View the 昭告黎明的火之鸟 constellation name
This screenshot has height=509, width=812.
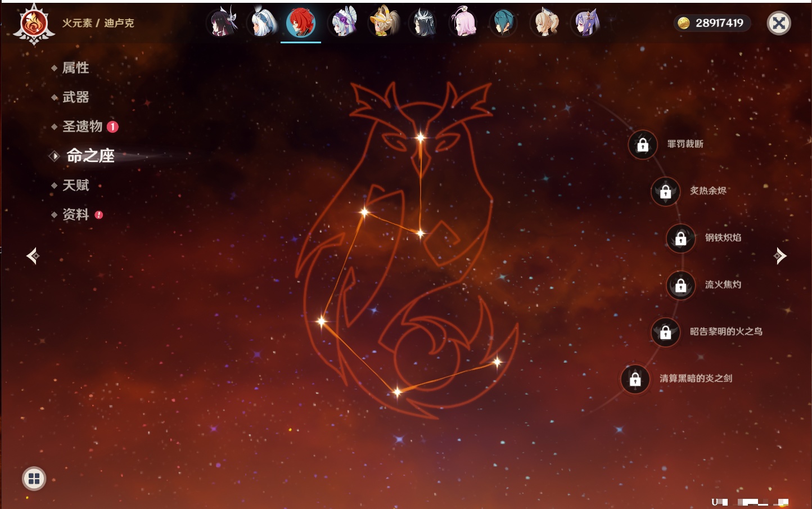[x=726, y=331]
